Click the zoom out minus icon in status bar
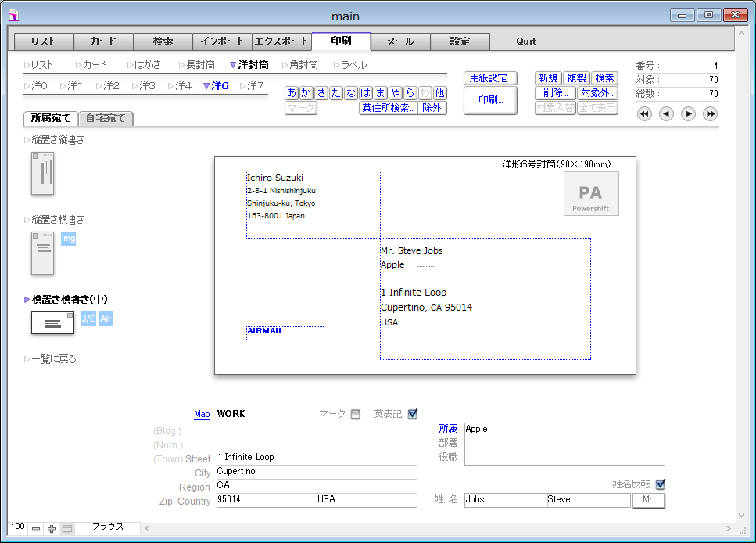Screen dimensions: 756x543 [x=36, y=529]
